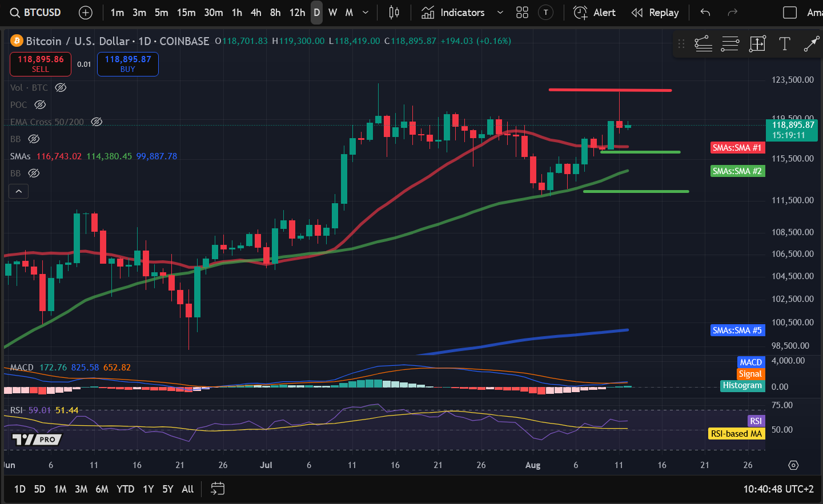Screen dimensions: 823x504
Task: Select 3m timeframe
Action: 139,13
